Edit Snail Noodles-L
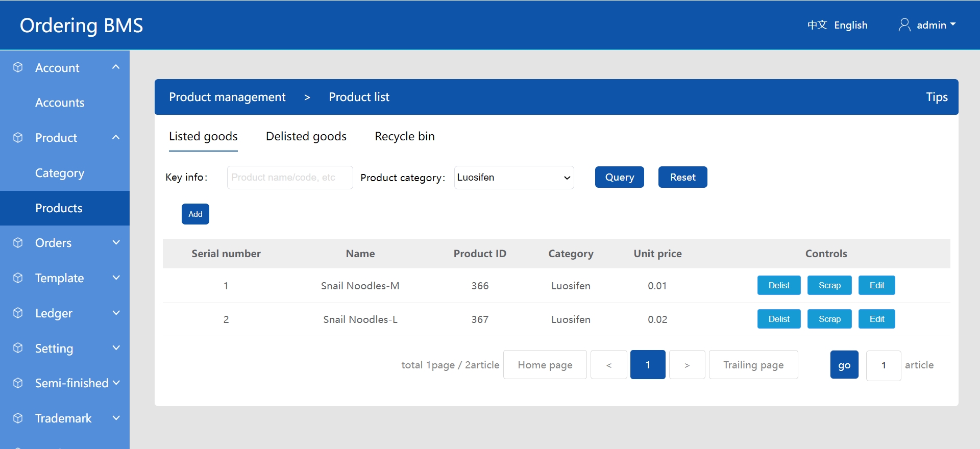Screen dimensions: 980x449 (877, 319)
